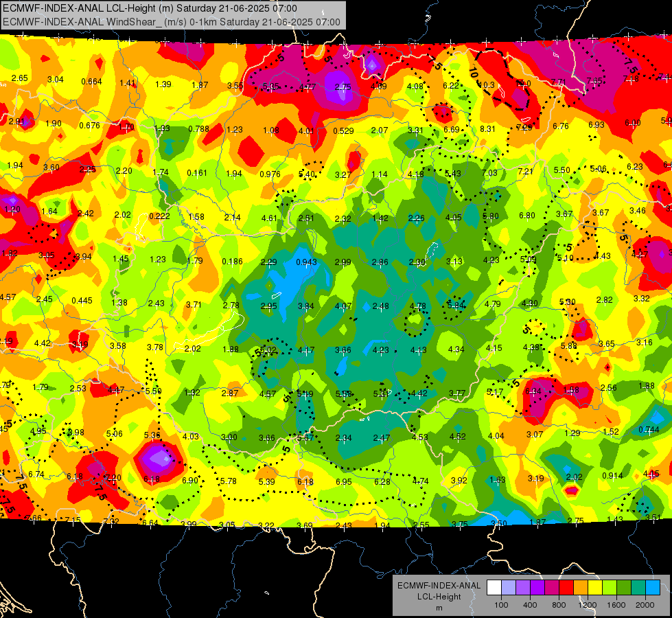
Task: Click the wind shear value 6.69
Action: [x=451, y=129]
